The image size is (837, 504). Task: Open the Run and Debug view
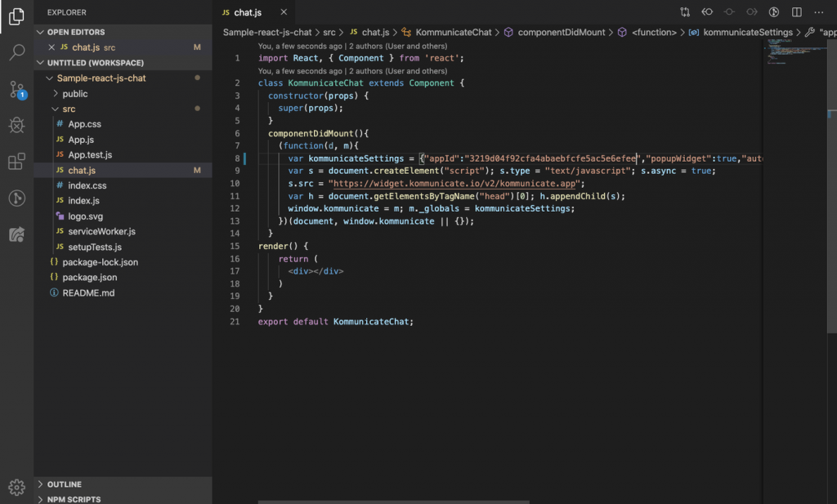[16, 125]
